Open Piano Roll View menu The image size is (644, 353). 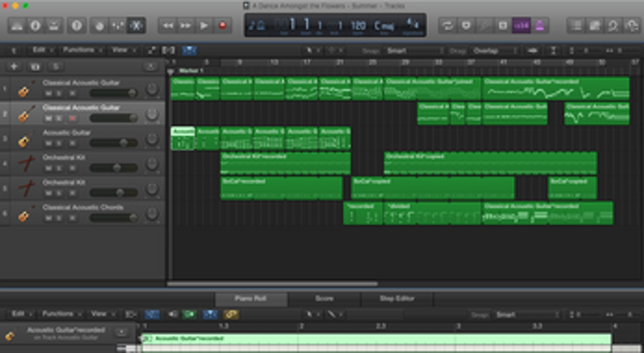coord(103,314)
